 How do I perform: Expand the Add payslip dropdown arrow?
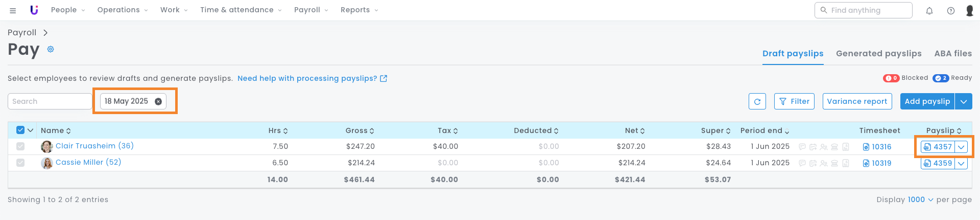pyautogui.click(x=963, y=101)
